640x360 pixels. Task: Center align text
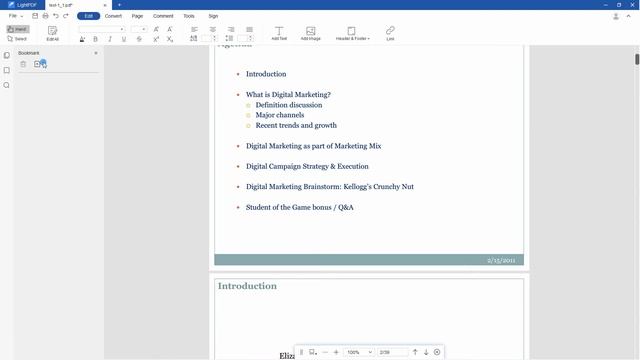coord(213,29)
